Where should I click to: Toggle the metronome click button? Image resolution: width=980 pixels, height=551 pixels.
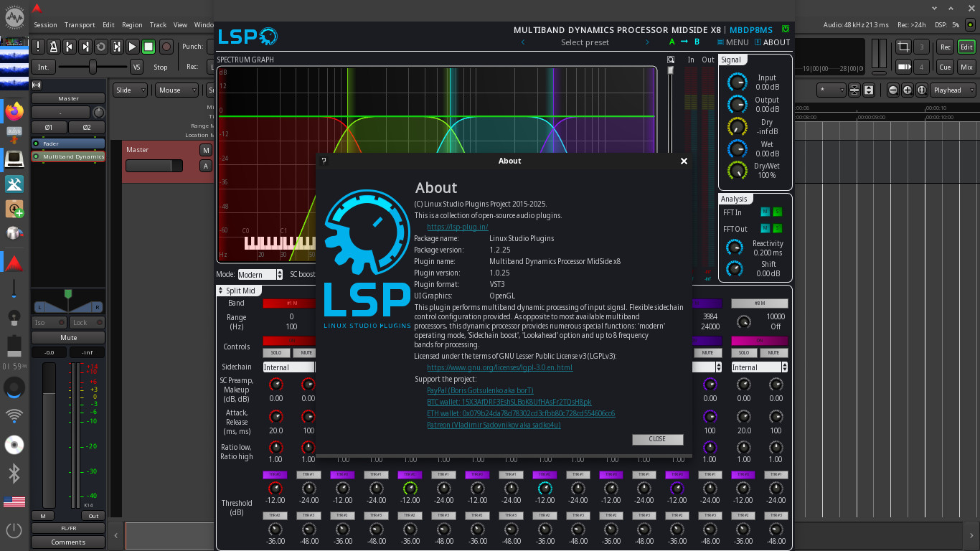pos(53,47)
